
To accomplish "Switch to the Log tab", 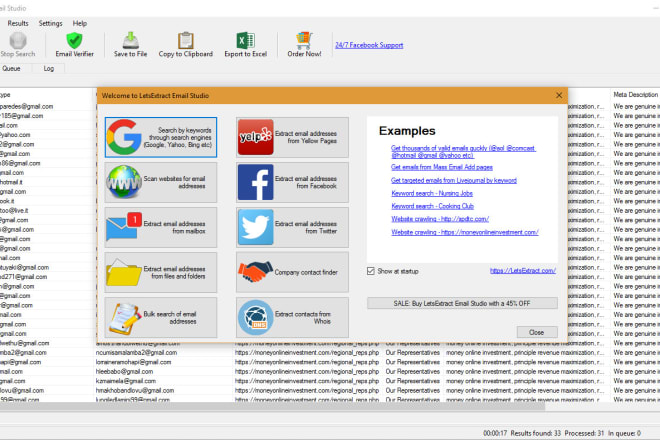I will (x=49, y=69).
